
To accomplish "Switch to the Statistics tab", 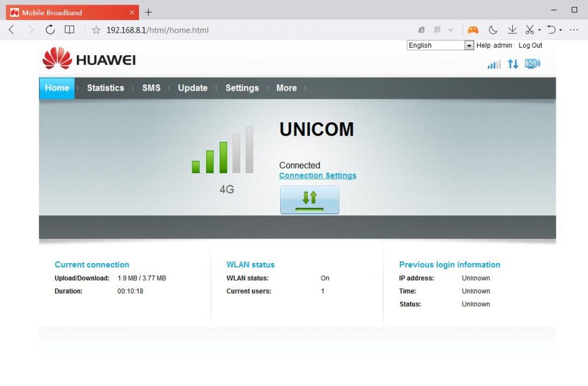I will point(105,88).
